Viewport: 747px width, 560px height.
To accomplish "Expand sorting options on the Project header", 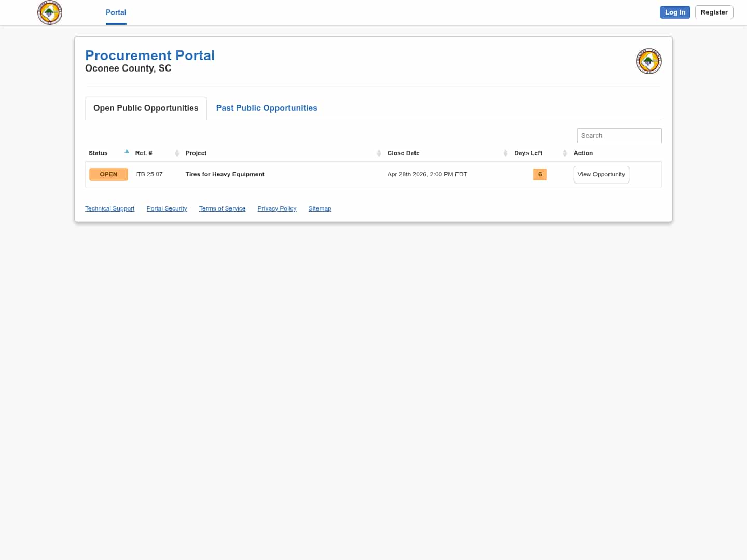I will [379, 153].
